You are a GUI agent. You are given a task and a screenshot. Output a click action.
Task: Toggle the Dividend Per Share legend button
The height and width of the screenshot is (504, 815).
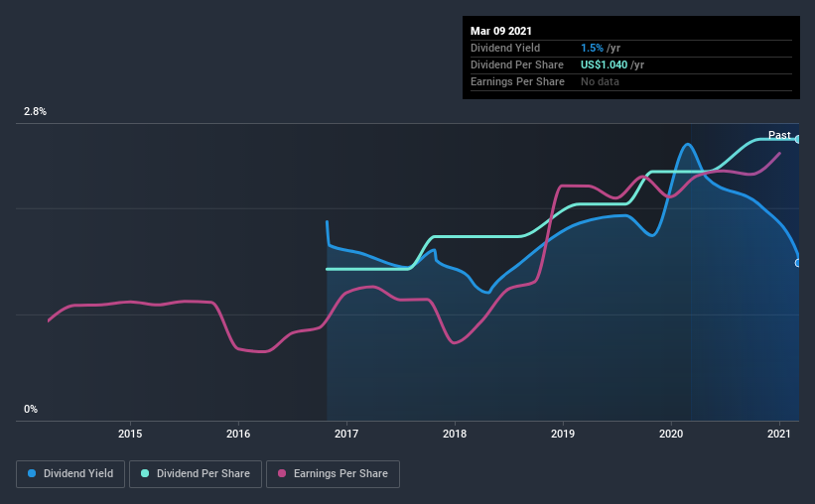coord(196,474)
